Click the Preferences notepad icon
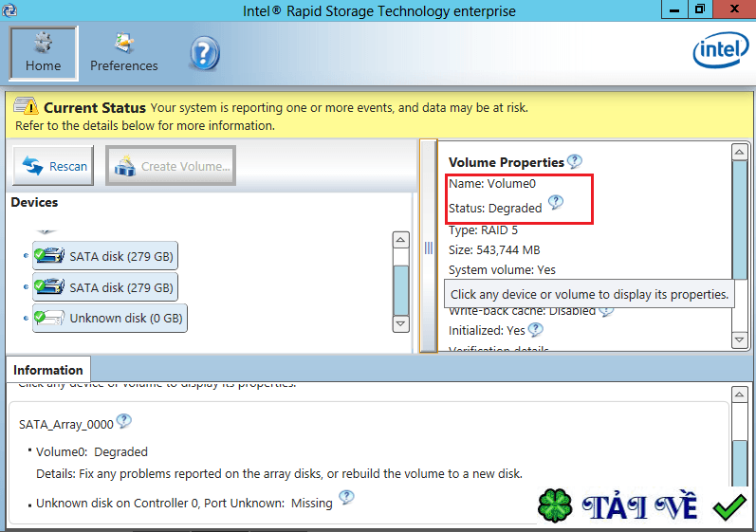The height and width of the screenshot is (532, 756). (124, 43)
